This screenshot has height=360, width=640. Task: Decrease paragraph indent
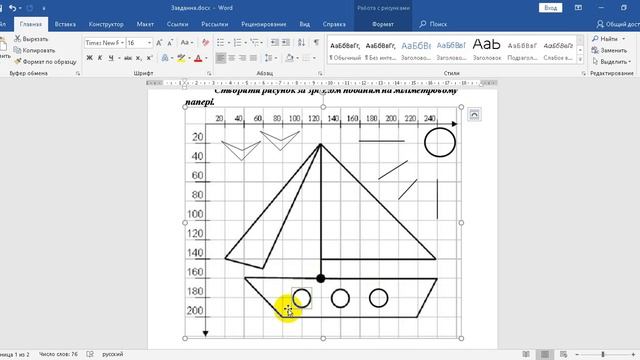275,42
